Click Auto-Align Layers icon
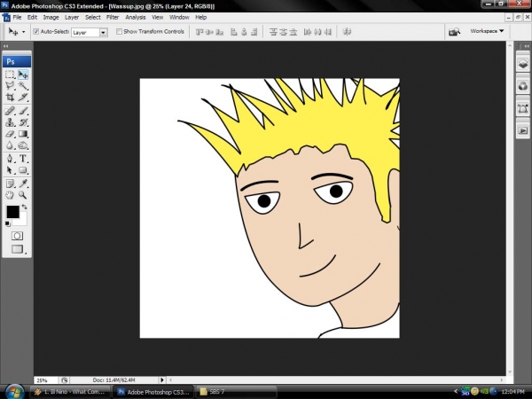This screenshot has height=399, width=532. (347, 32)
